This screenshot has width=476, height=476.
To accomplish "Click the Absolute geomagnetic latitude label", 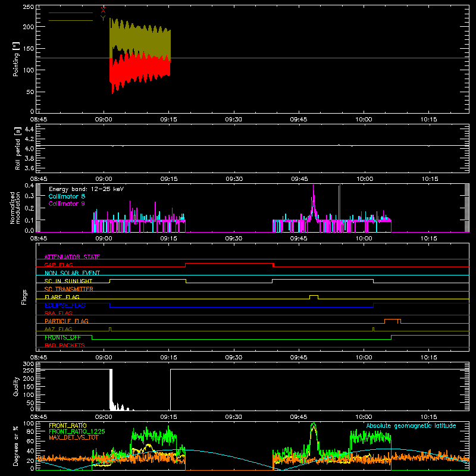I will coord(411,425).
